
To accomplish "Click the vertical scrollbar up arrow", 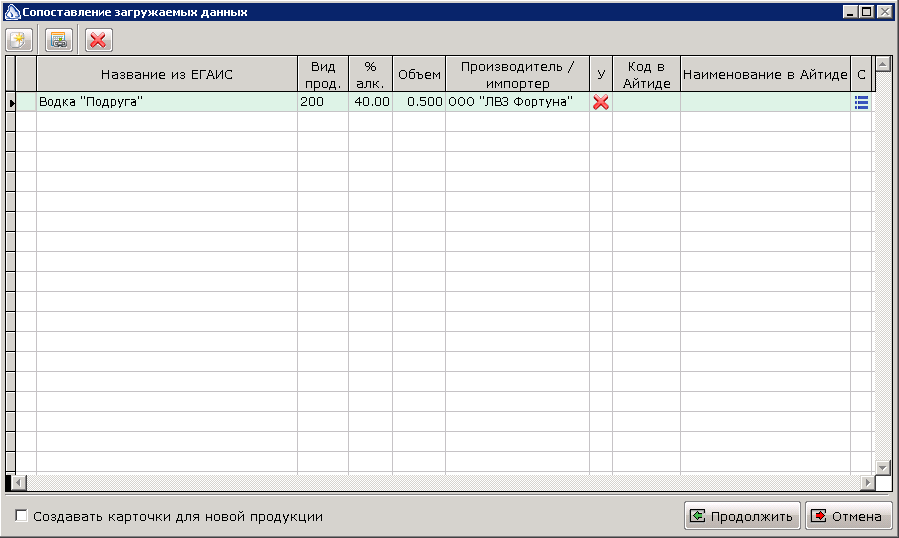I will point(883,64).
